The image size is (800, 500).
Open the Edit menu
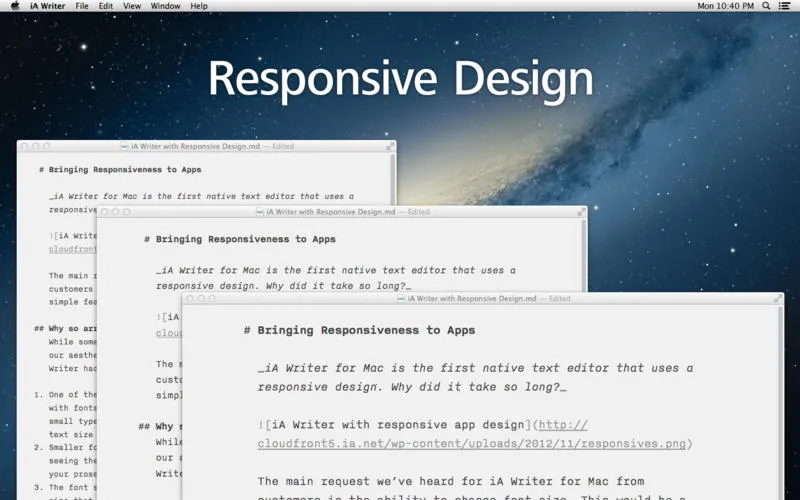[x=106, y=6]
